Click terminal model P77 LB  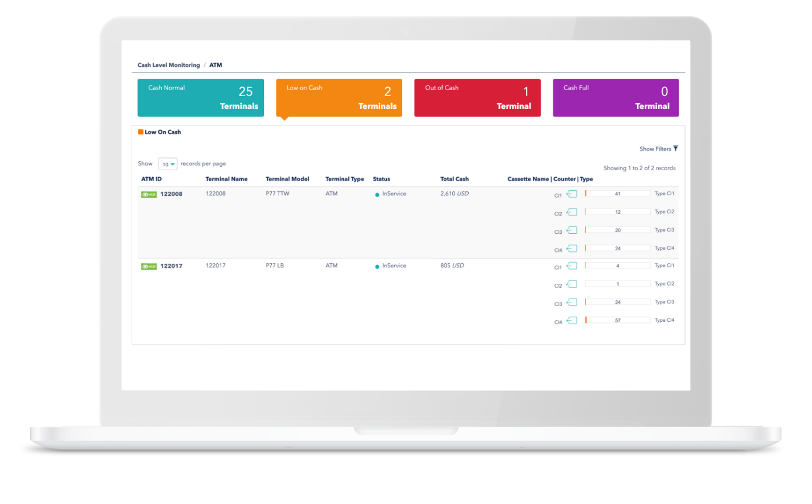[275, 266]
